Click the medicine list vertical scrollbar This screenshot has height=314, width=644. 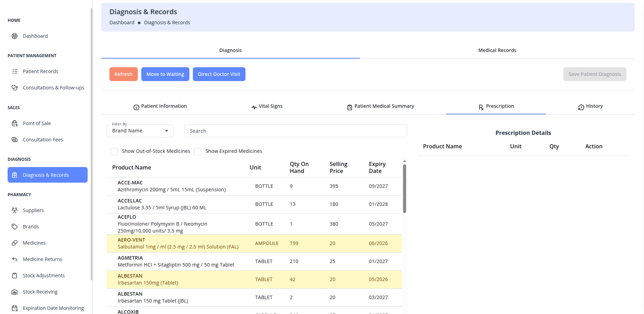point(404,189)
